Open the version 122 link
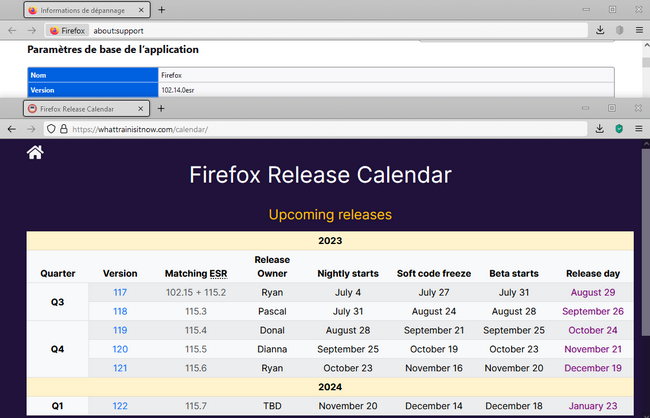The width and height of the screenshot is (650, 418). (x=120, y=406)
